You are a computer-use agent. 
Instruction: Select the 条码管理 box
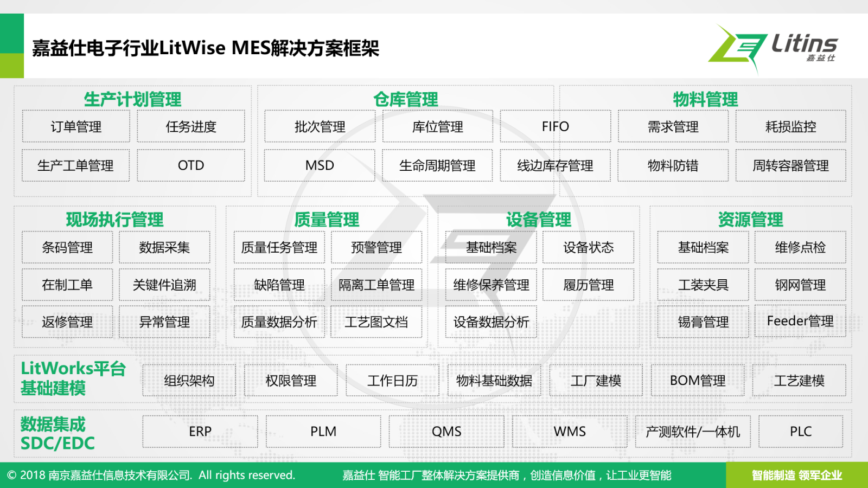click(x=67, y=247)
